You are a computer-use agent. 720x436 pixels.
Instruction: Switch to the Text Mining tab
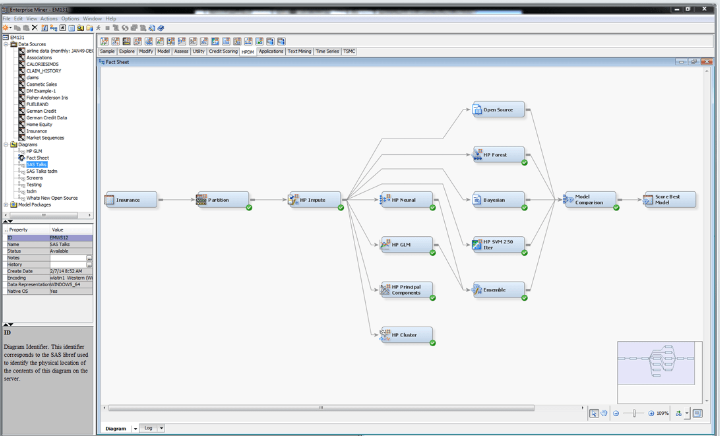tap(299, 50)
